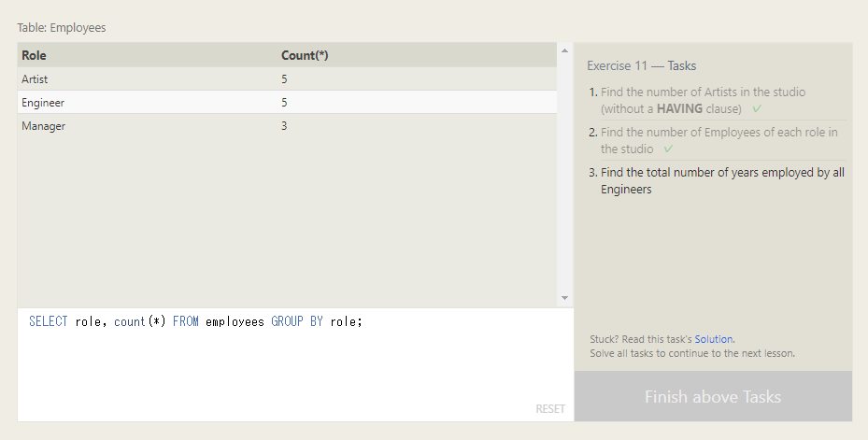Click task 2 about Employees of each role
868x440 pixels.
(719, 140)
